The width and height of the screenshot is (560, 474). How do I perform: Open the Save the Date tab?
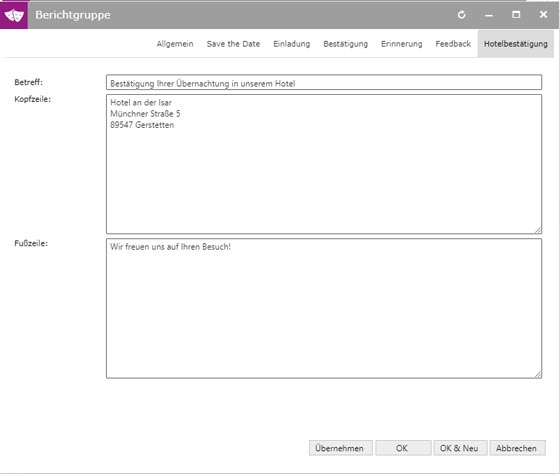[x=233, y=44]
